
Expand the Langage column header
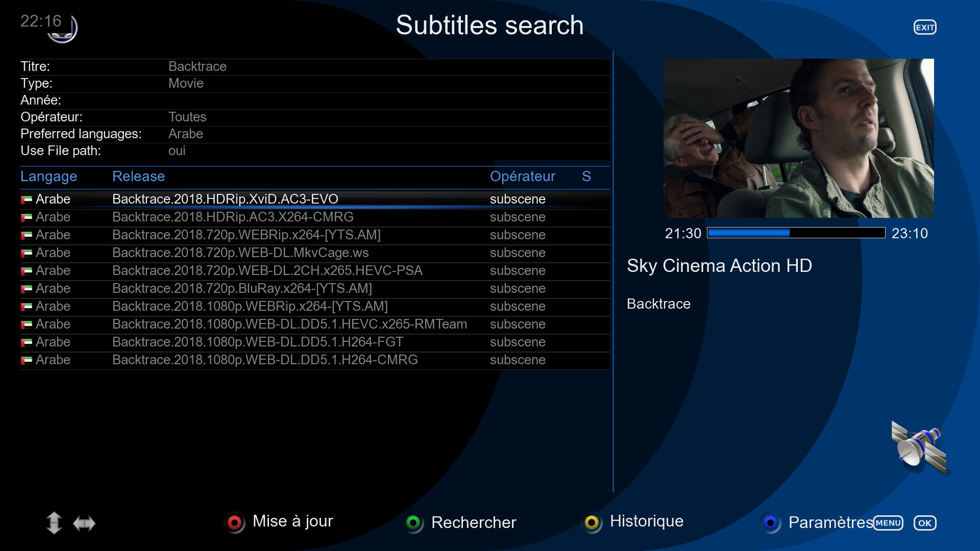tap(48, 177)
